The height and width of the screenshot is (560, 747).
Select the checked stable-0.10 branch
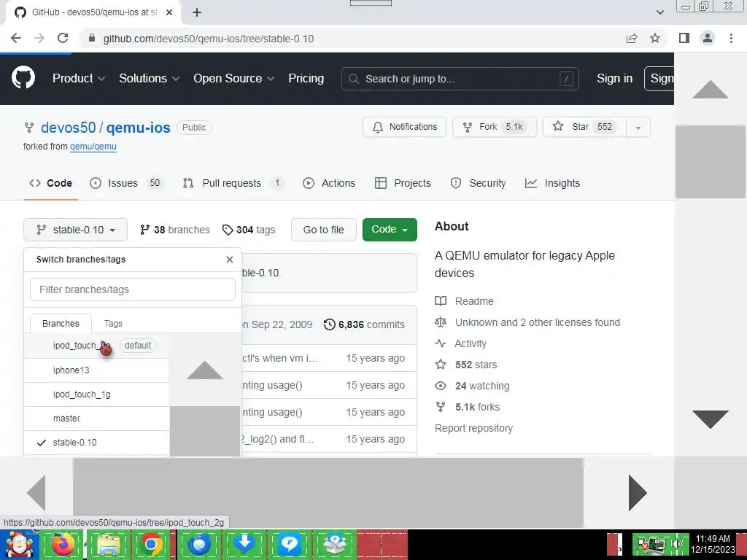pos(97,443)
